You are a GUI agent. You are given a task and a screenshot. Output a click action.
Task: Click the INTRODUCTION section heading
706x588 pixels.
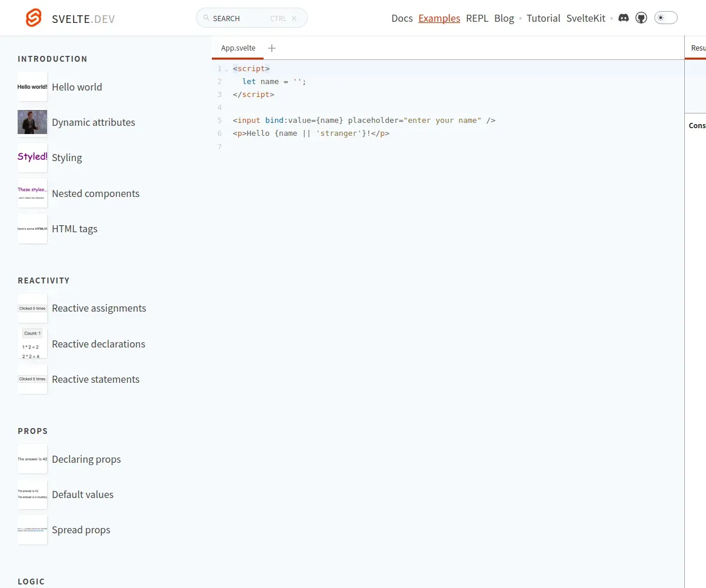52,59
